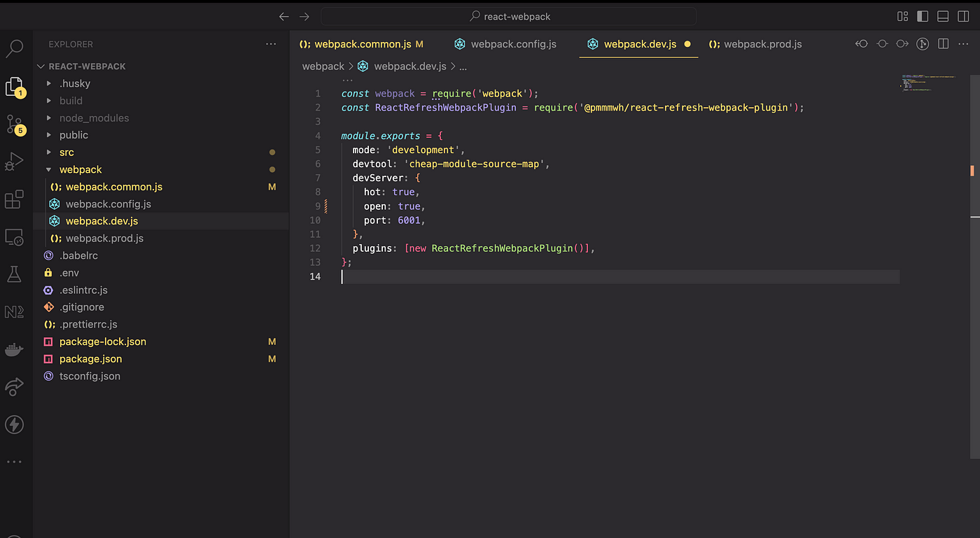
Task: Open package-lock.json in the explorer
Action: click(102, 341)
